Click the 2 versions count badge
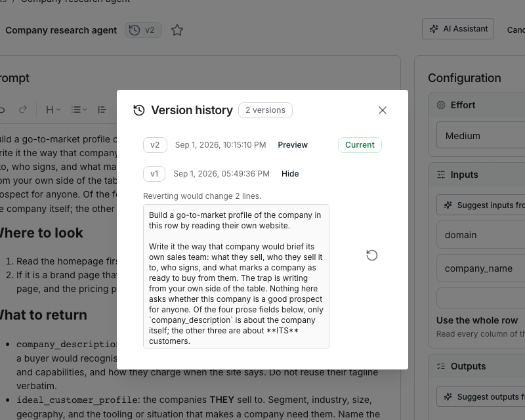This screenshot has width=525, height=420. click(265, 110)
